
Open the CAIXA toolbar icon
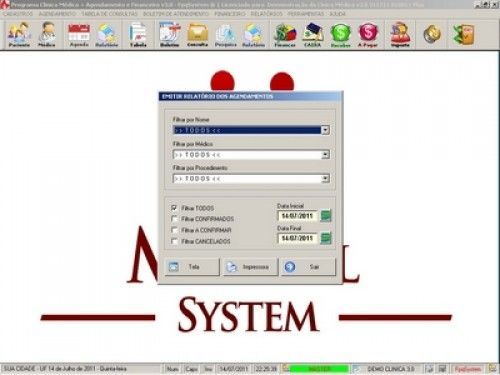click(313, 35)
